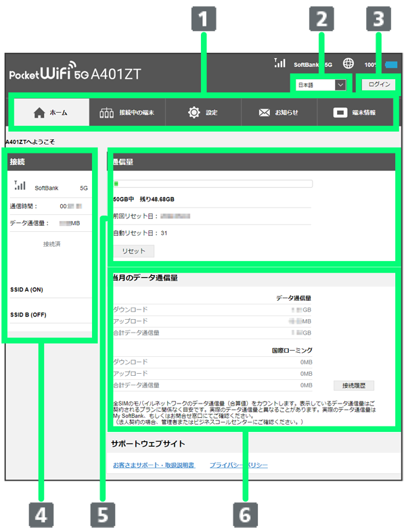
Task: Select SSID B (OFF) entry
Action: 28,314
